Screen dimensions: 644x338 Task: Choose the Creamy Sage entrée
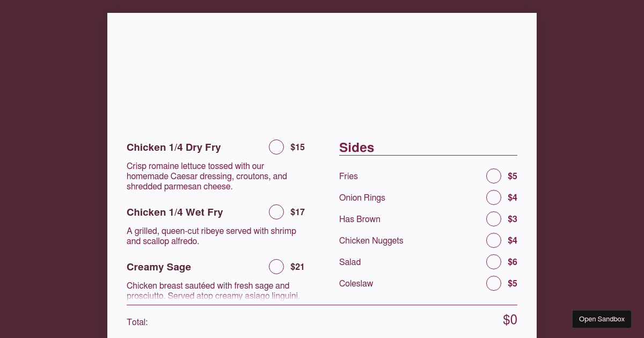[276, 267]
